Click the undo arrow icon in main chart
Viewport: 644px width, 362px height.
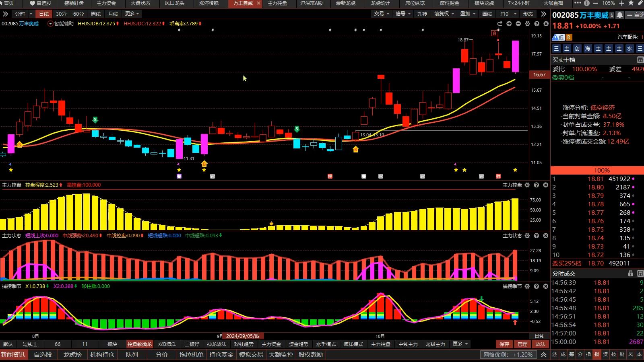click(500, 24)
